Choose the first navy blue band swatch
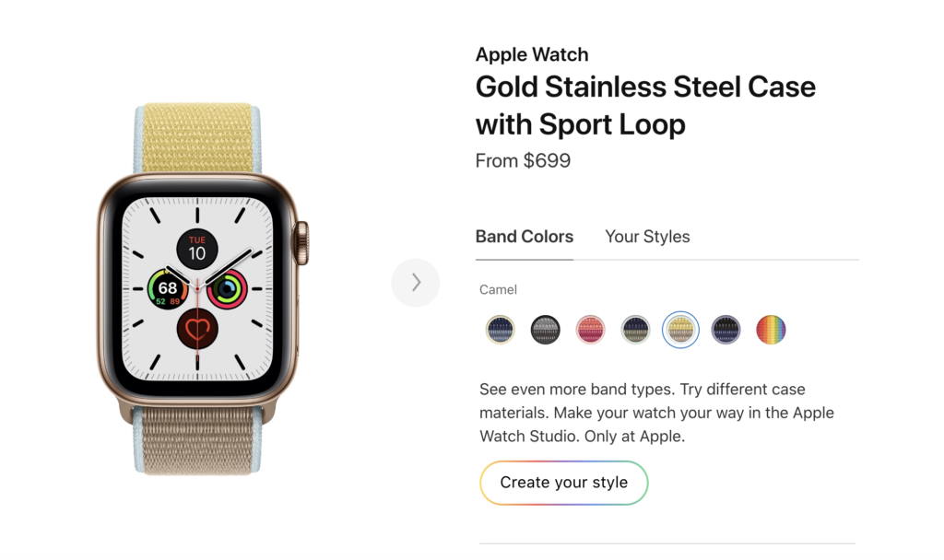944x560 pixels. click(x=501, y=329)
